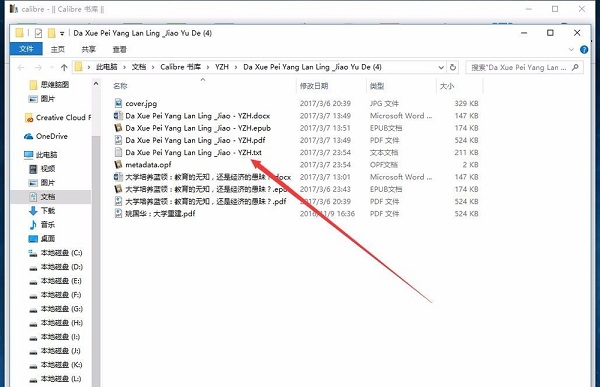Open the cover.jpg file icon
The image size is (600, 387).
pos(119,103)
